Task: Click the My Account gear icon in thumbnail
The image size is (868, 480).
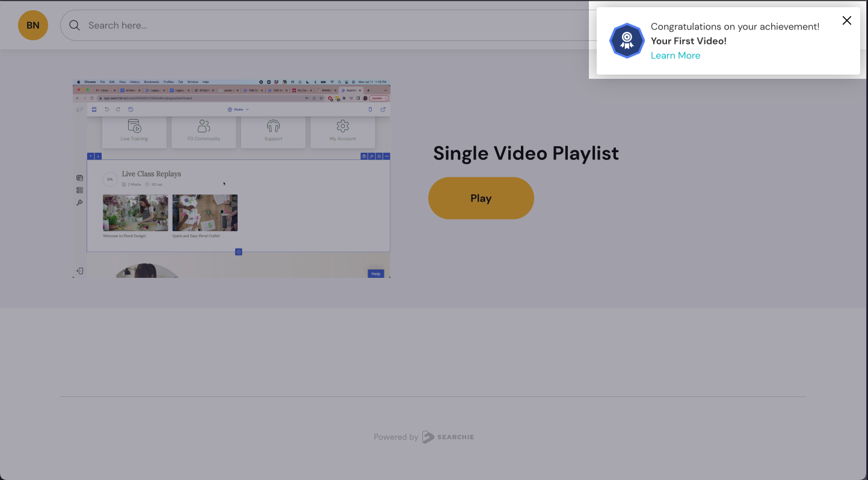Action: [x=343, y=126]
